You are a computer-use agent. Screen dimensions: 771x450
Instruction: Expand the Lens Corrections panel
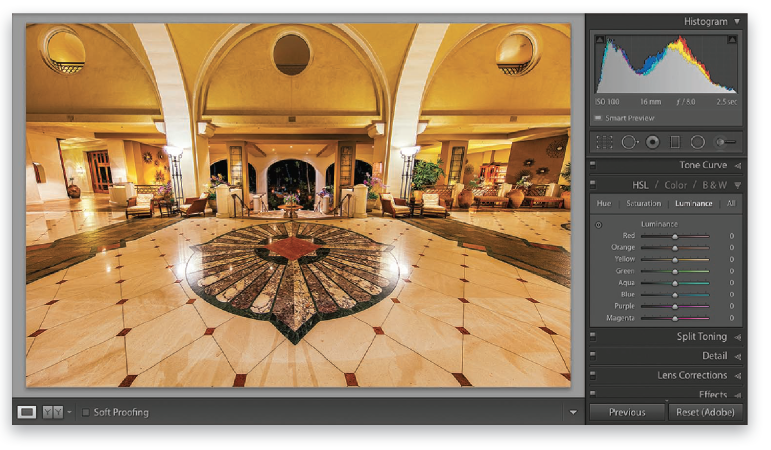[x=738, y=375]
